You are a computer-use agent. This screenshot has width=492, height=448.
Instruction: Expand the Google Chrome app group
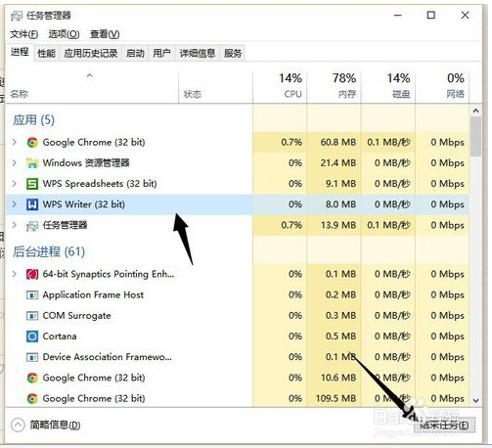(15, 142)
